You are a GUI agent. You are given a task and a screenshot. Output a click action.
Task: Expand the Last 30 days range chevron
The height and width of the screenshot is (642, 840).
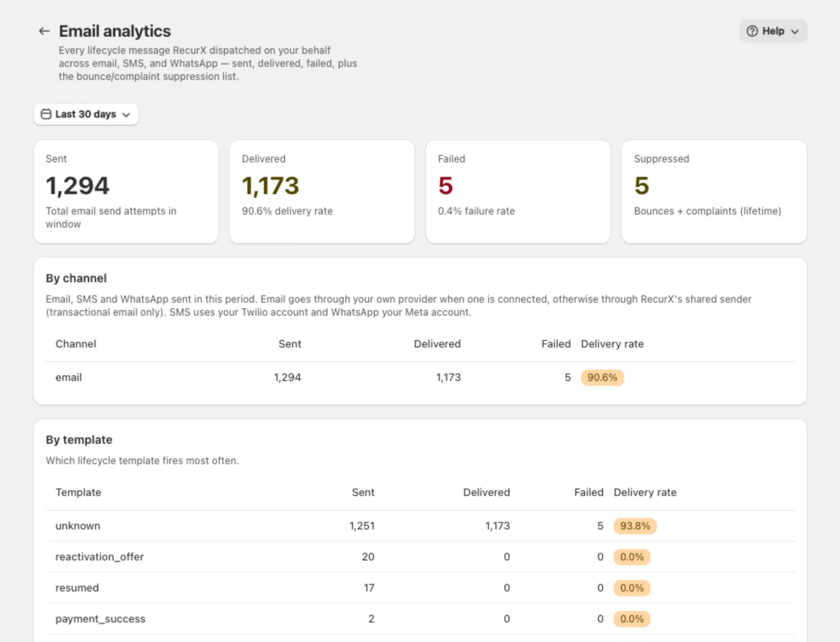tap(126, 115)
